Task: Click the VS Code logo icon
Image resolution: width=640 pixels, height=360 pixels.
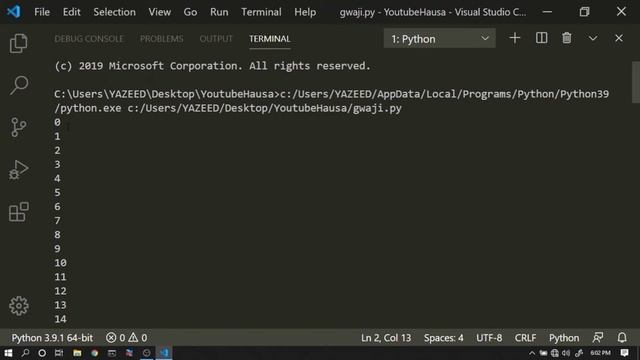Action: [x=13, y=11]
